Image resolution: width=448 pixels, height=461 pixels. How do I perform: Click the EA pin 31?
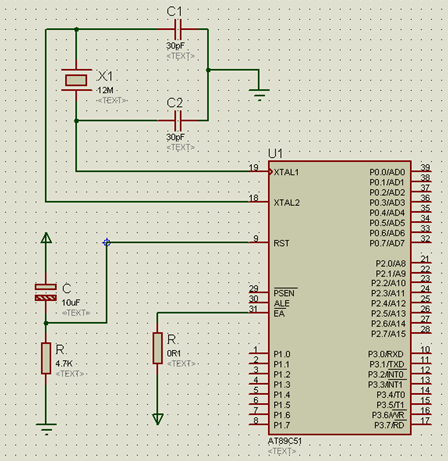(259, 312)
